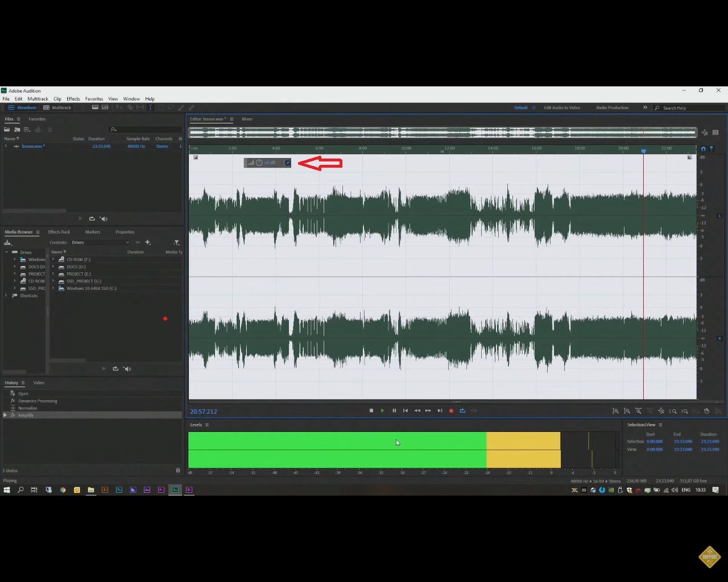Switch to the Mixer tab

click(x=247, y=119)
